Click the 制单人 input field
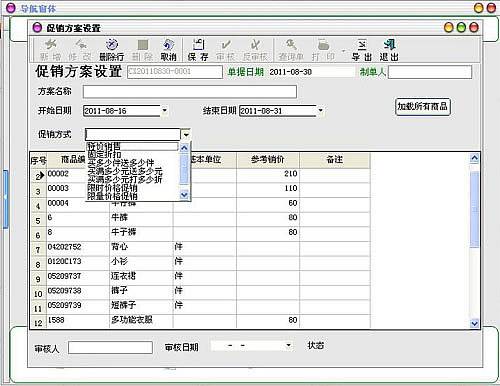Viewport: 500px width, 386px height. tap(430, 72)
